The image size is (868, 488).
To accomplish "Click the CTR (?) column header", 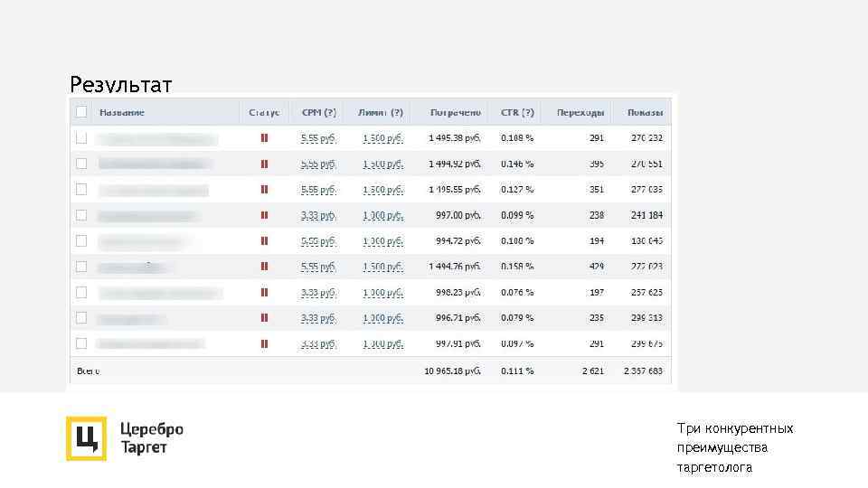I will [517, 112].
